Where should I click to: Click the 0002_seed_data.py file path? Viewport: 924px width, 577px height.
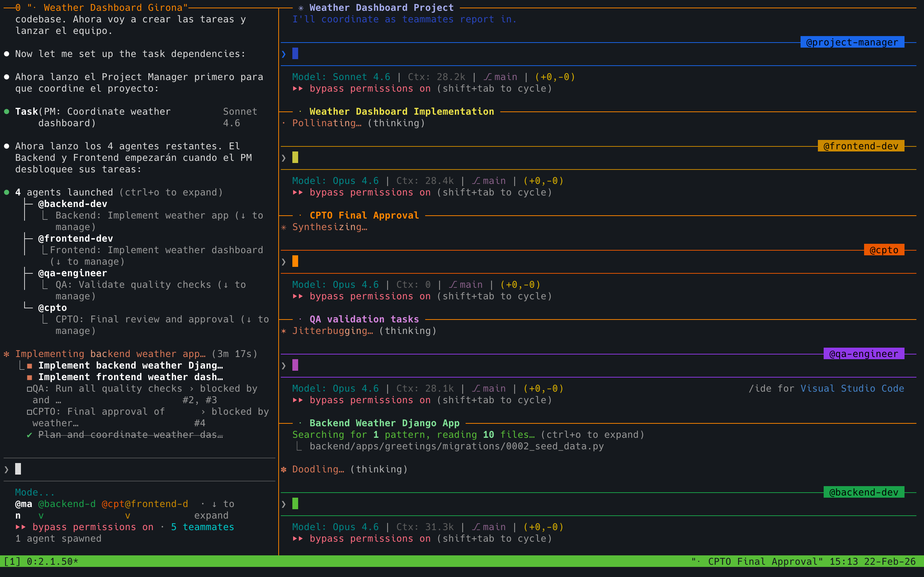[456, 446]
